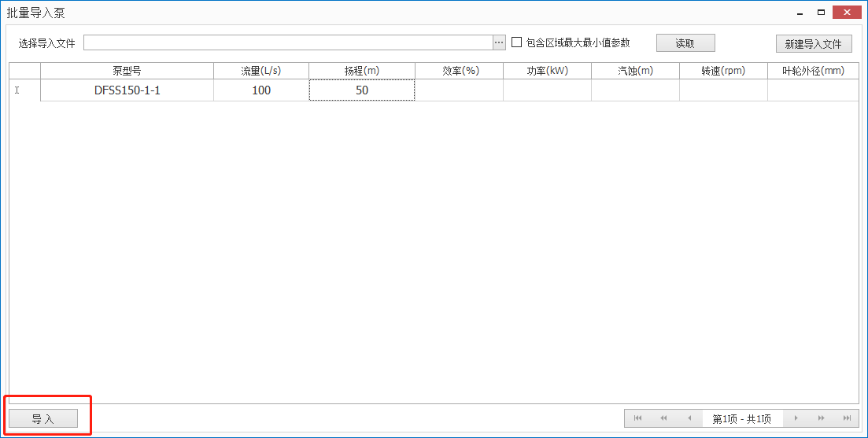Viewport: 868px width, 438px height.
Task: Minimize the 批量导入泵 window
Action: (x=800, y=12)
